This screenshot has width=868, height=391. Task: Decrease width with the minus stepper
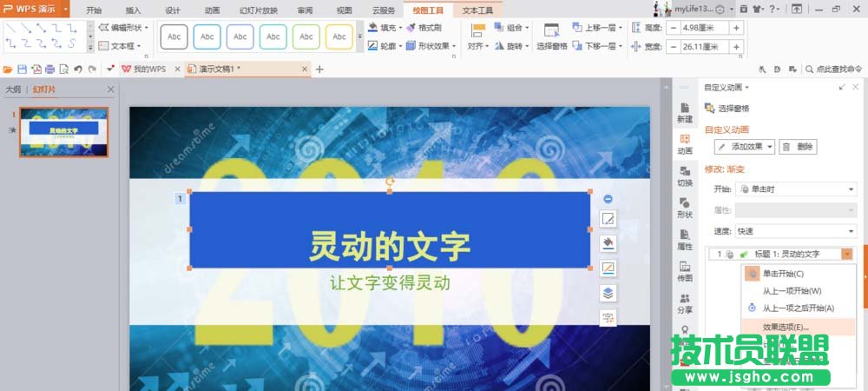click(674, 47)
